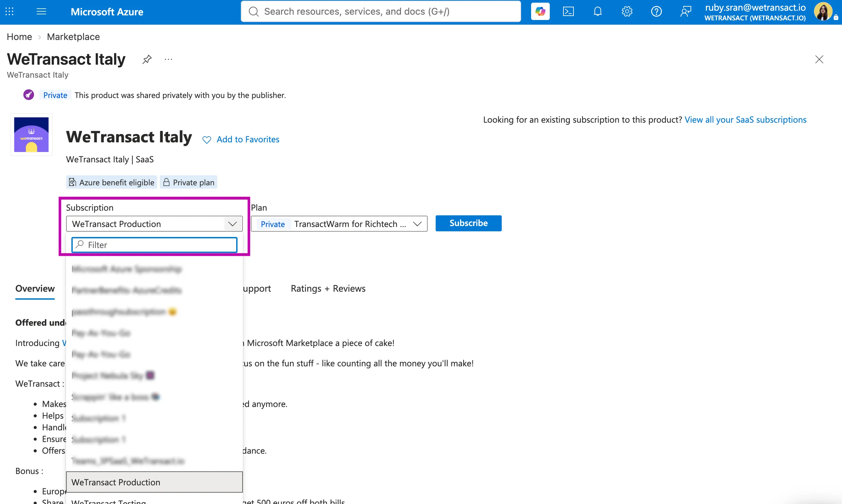Collapse the Subscription dropdown

[x=233, y=224]
